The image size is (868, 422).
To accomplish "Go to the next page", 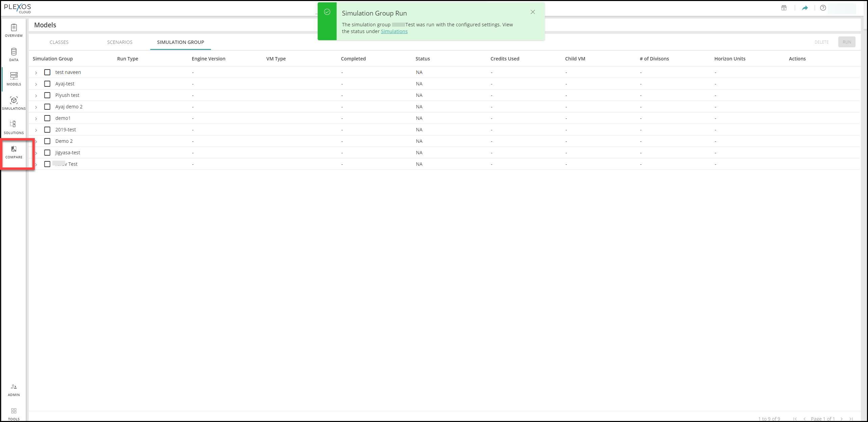I will 842,419.
